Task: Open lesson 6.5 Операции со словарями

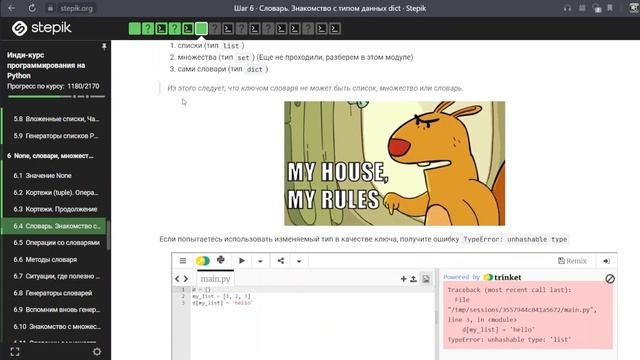Action: (56, 242)
